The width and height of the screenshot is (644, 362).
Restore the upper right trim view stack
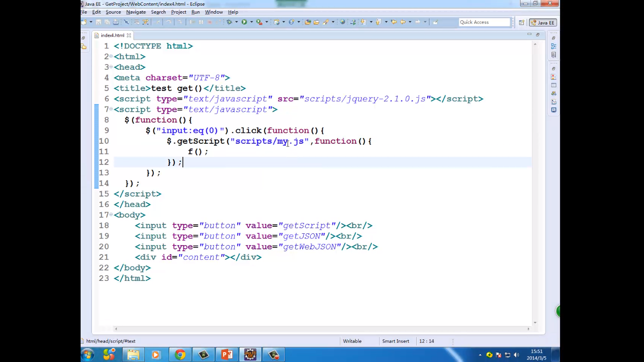tap(553, 38)
